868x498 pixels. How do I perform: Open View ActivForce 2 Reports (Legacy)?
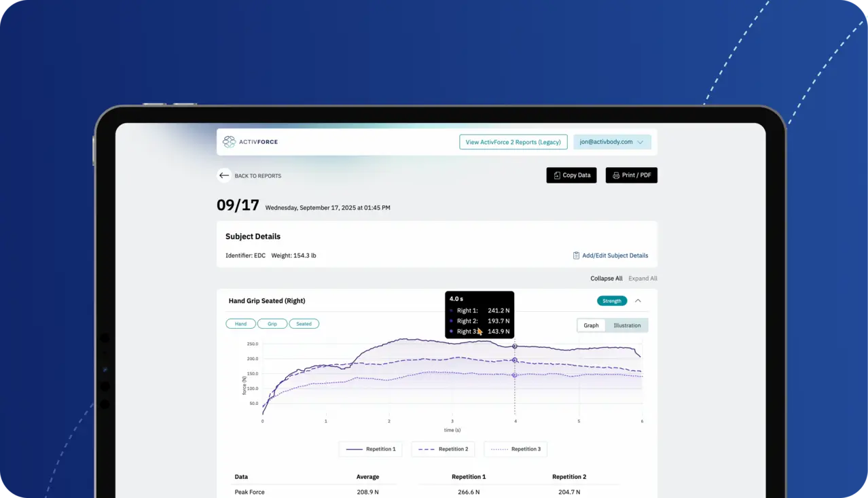(x=513, y=142)
